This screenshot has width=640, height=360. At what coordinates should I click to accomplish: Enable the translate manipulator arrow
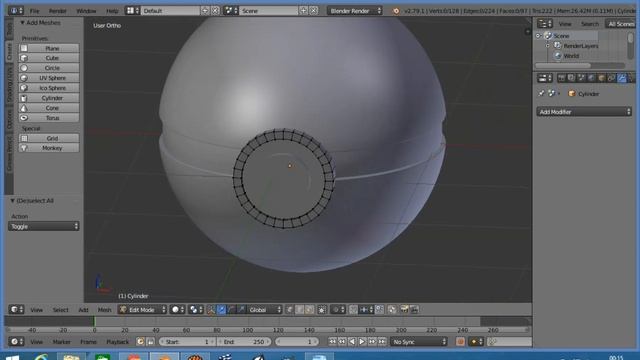[x=221, y=310]
